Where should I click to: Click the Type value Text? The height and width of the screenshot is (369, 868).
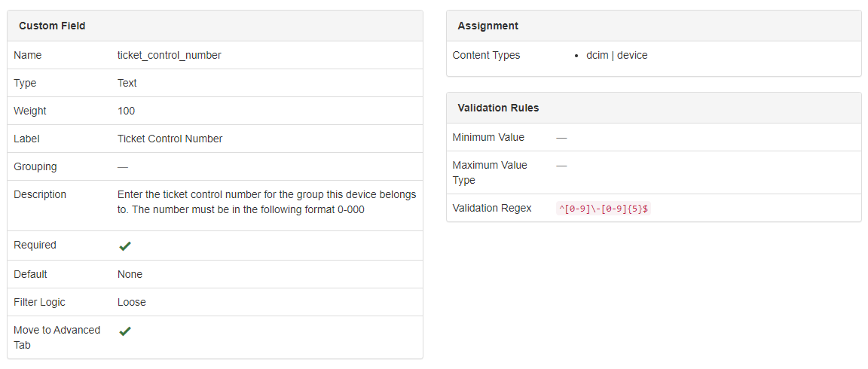coord(127,83)
